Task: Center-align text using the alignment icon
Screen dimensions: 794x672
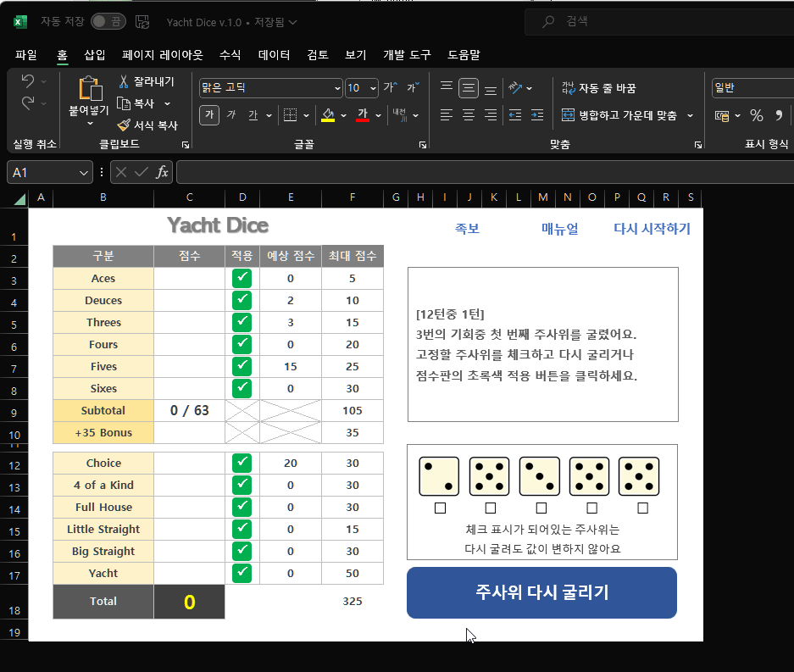Action: coord(468,115)
